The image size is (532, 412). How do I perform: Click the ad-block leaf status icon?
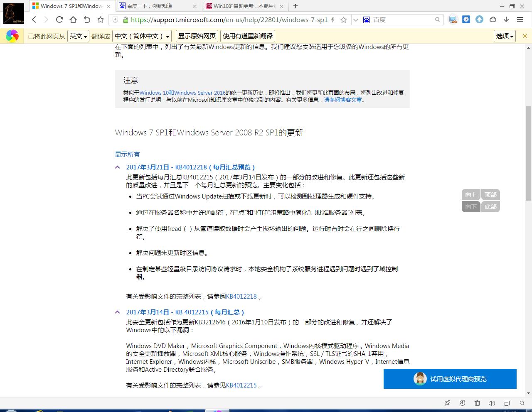pos(462,403)
